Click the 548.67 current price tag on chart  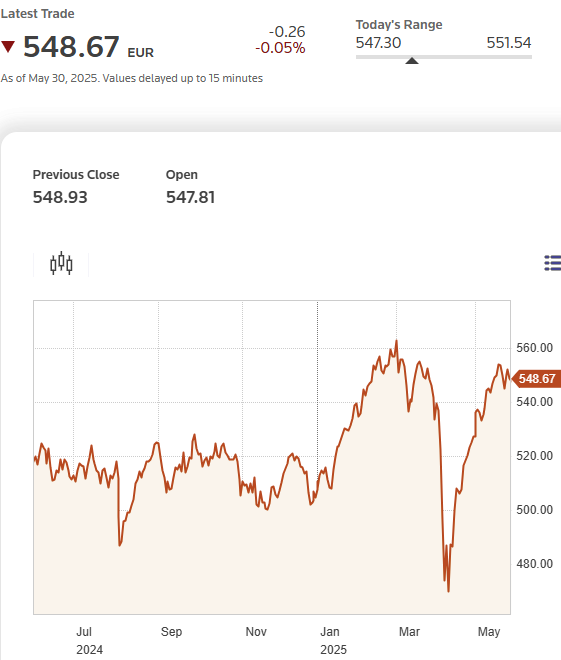tap(536, 378)
